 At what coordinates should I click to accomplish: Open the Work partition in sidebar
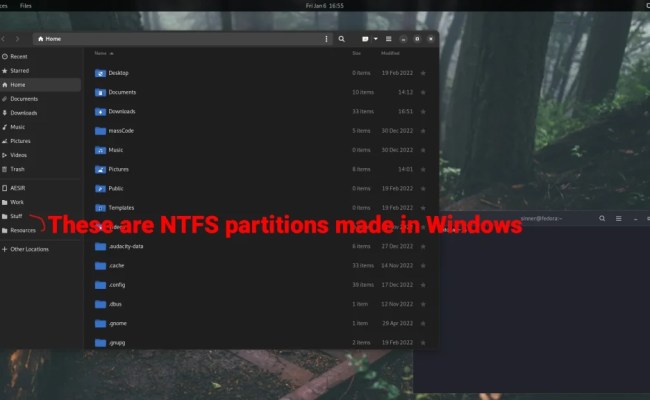40,202
